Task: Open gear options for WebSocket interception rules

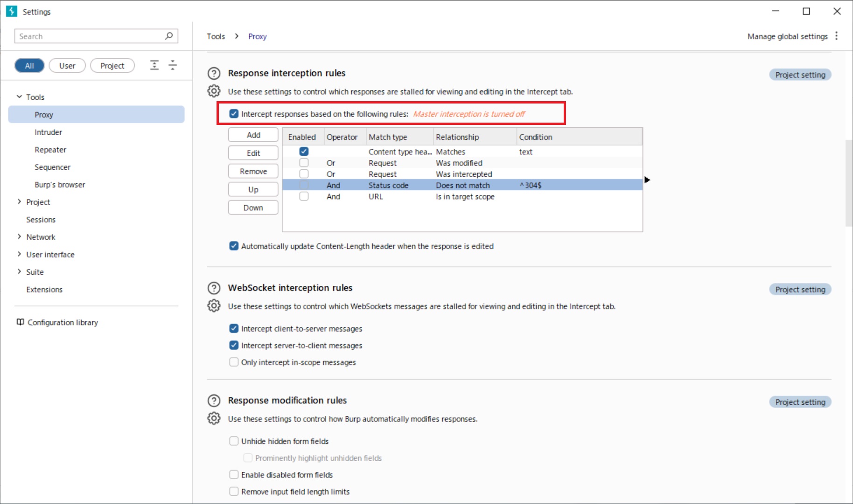Action: pos(214,306)
